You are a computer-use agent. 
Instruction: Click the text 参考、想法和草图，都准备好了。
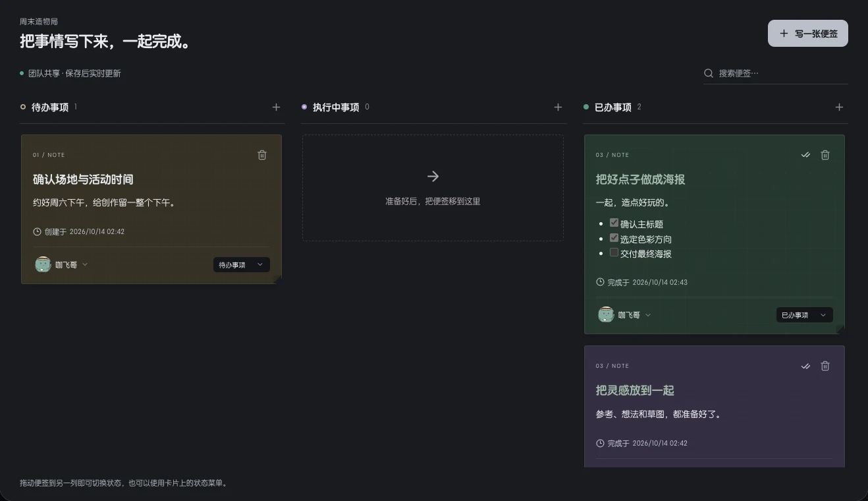(659, 415)
